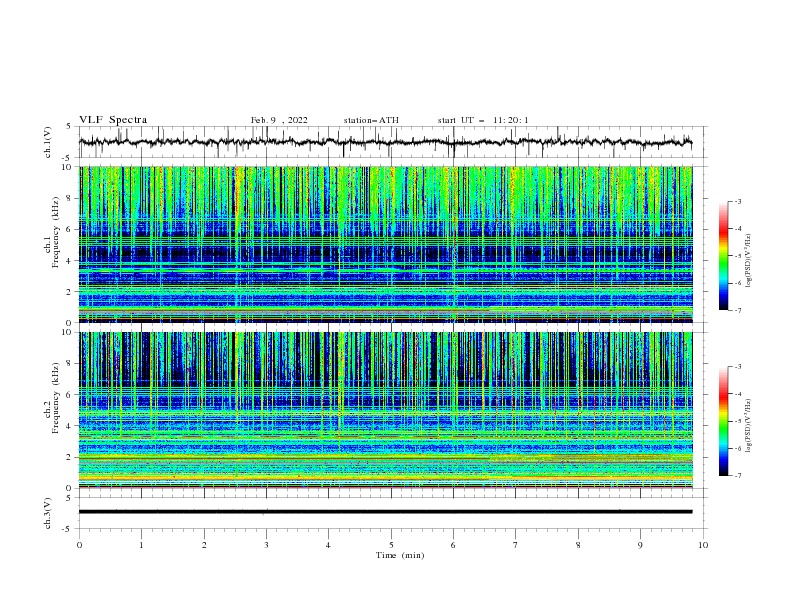
Task: Click the "-3" tick on ch.1 colorbar
Action: tap(737, 201)
